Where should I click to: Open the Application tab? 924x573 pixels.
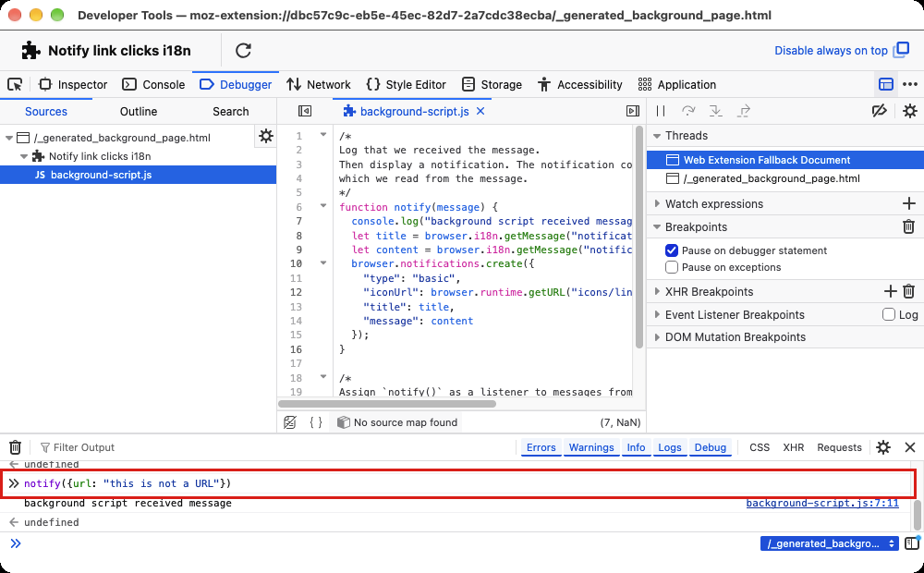pyautogui.click(x=677, y=84)
